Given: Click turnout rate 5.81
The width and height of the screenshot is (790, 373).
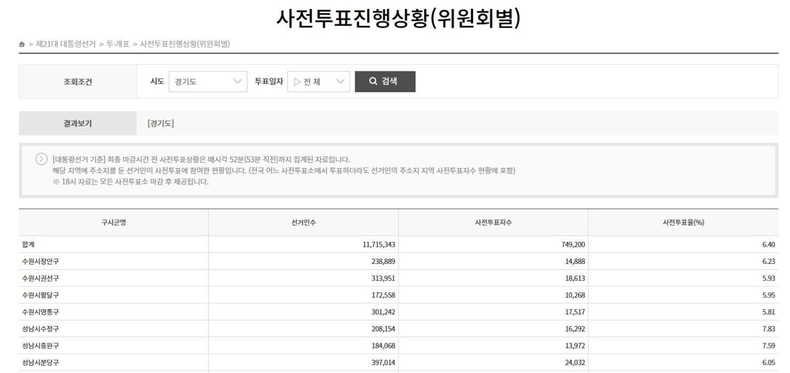Looking at the screenshot, I should click(x=769, y=312).
